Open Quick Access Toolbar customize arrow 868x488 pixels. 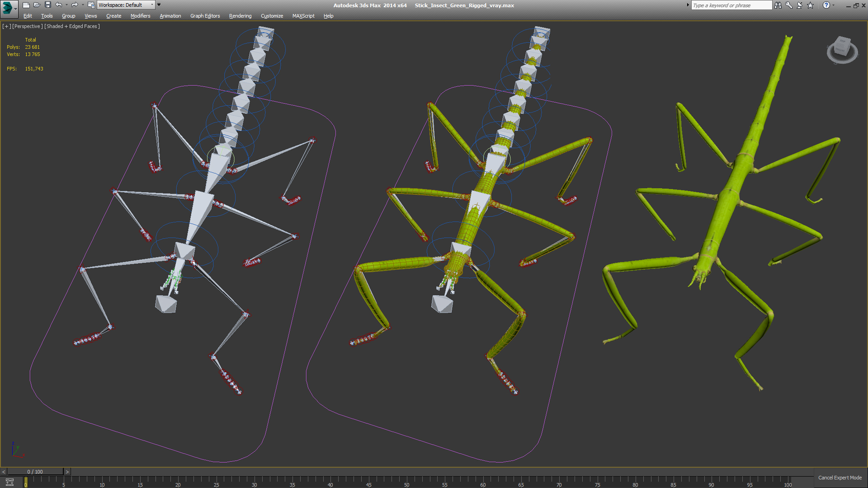159,5
